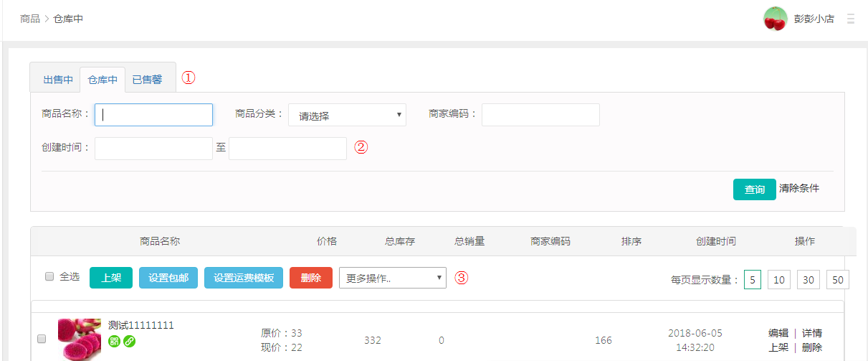Check the box for product 测试11111111
This screenshot has height=361, width=868.
[42, 339]
